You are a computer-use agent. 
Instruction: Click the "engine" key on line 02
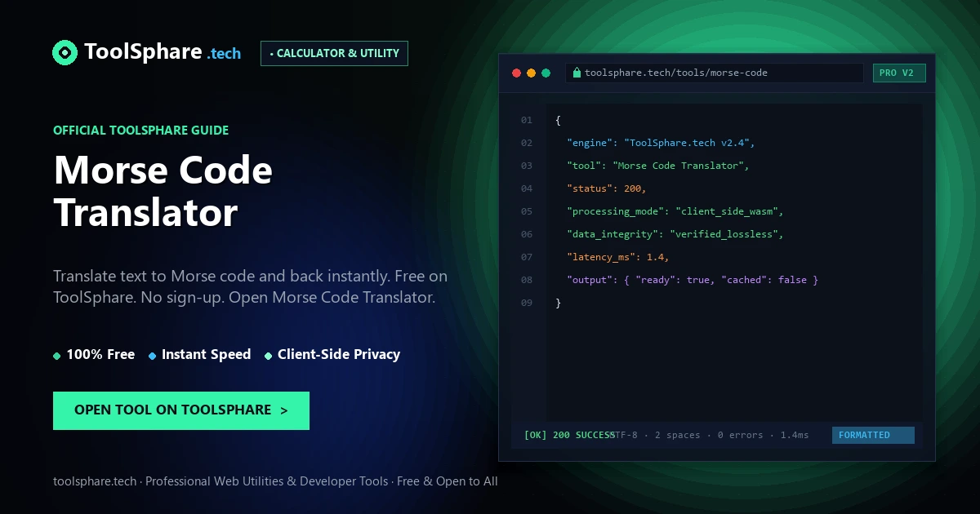point(590,143)
